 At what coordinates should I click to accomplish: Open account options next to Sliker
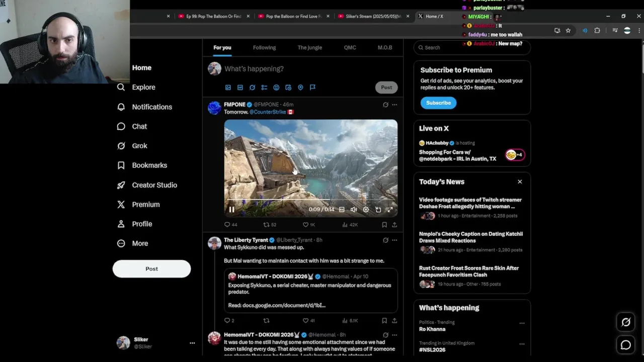click(192, 343)
